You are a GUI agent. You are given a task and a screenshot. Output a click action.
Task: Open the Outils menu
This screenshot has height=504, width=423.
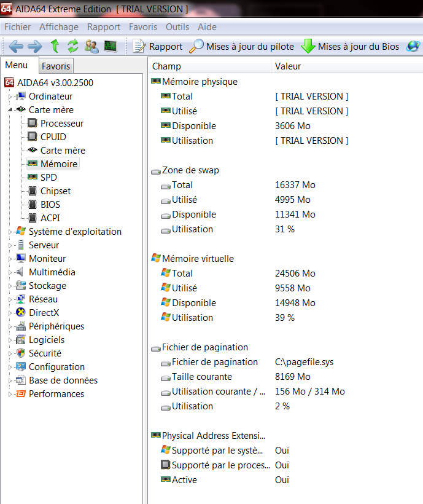[x=177, y=27]
